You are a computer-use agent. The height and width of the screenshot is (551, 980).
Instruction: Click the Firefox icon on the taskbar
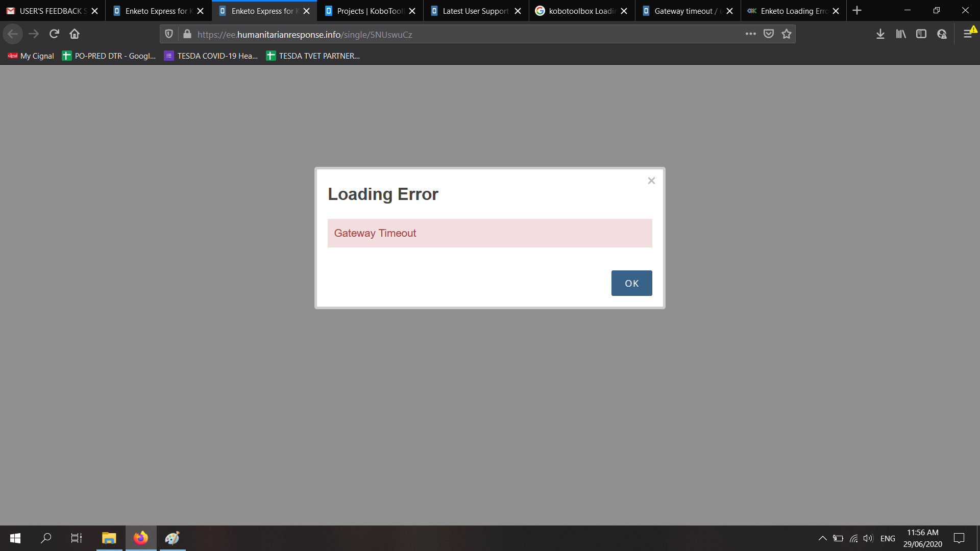140,538
